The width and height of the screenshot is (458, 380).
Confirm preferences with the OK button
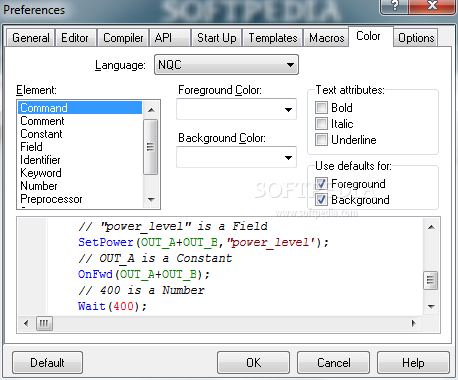pos(253,363)
